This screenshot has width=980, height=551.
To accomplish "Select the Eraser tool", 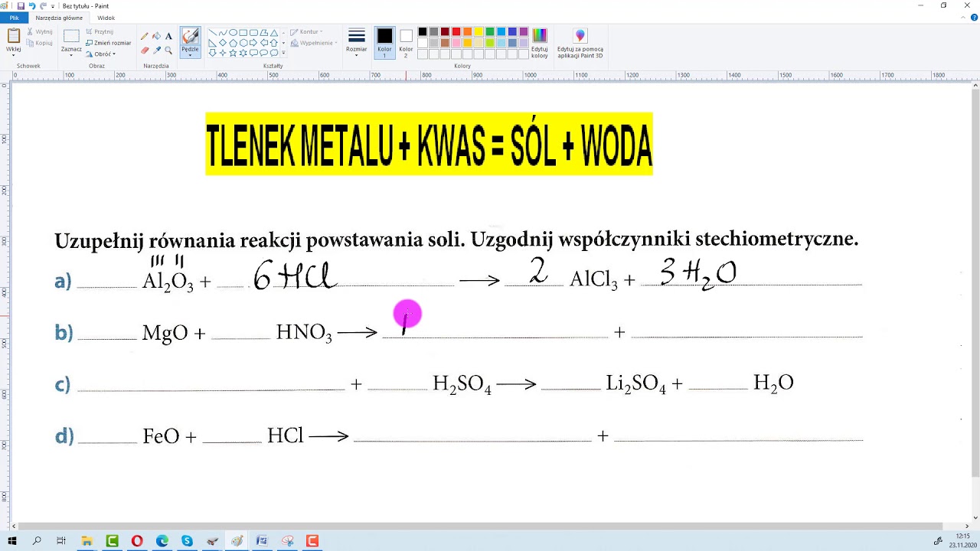I will [x=145, y=51].
